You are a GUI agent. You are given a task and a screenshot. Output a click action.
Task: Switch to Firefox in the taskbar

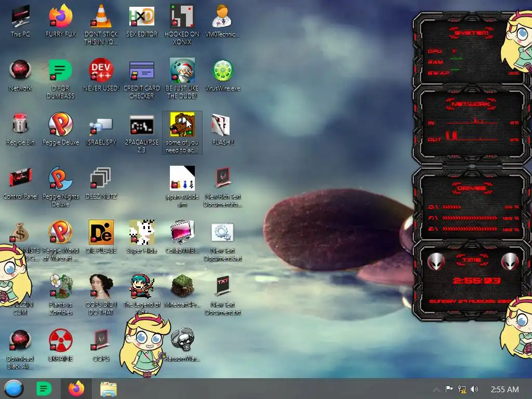pos(76,389)
